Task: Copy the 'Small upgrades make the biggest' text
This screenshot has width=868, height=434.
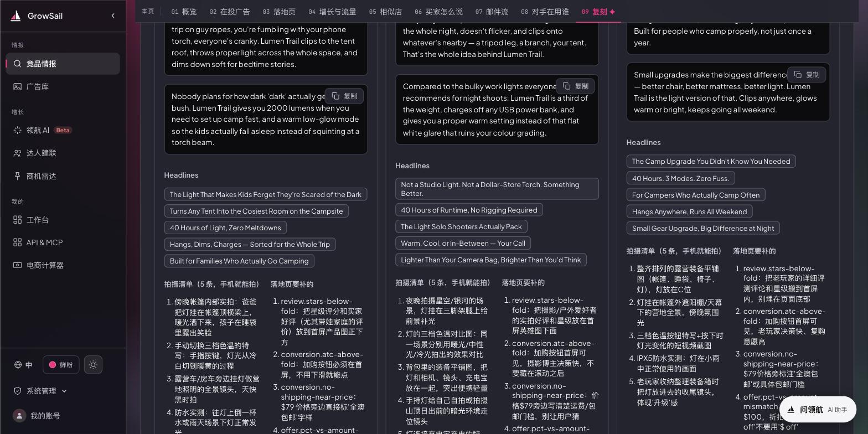Action: coord(807,74)
